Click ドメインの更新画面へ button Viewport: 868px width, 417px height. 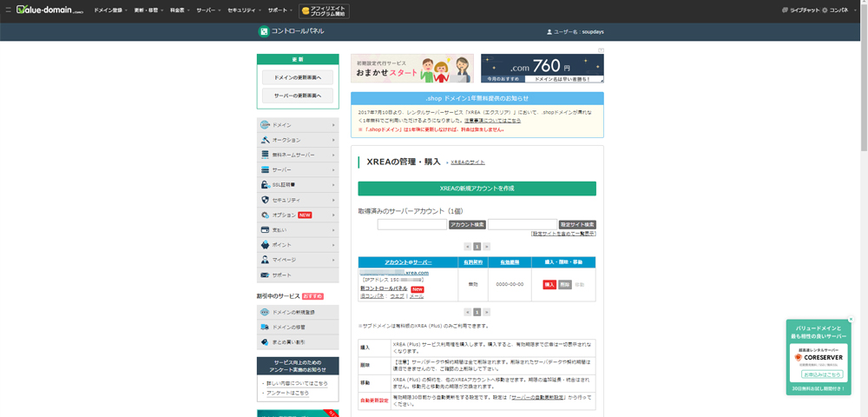[298, 77]
